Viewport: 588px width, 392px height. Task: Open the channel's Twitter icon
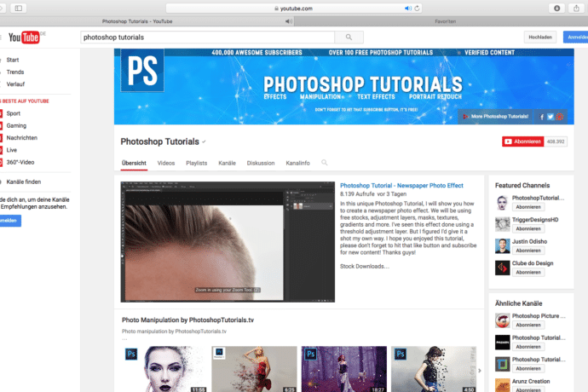coord(551,117)
